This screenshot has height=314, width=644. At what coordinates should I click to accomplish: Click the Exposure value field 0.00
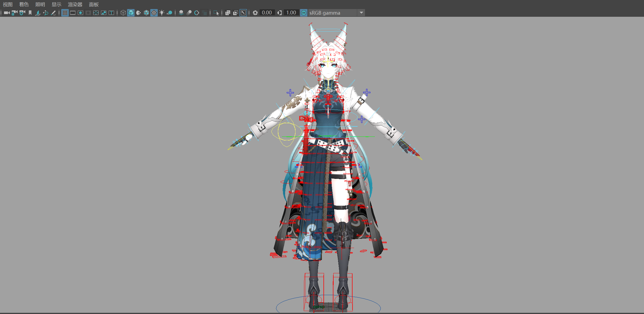[267, 13]
